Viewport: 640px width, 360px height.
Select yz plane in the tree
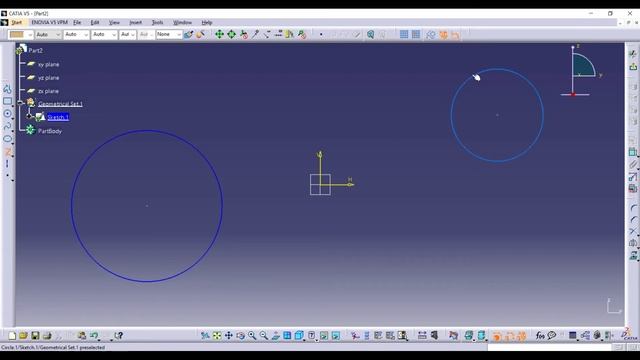pos(48,78)
